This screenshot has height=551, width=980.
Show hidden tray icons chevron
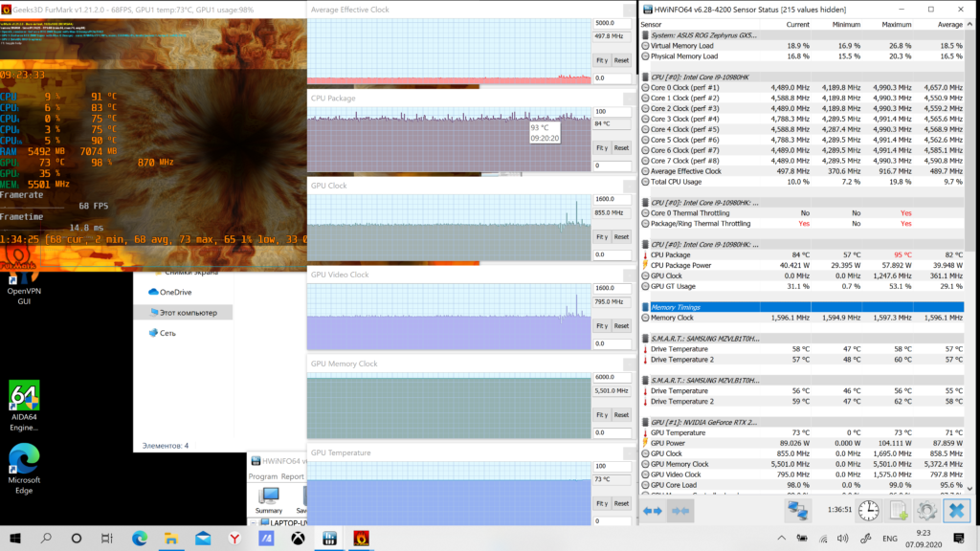click(781, 539)
